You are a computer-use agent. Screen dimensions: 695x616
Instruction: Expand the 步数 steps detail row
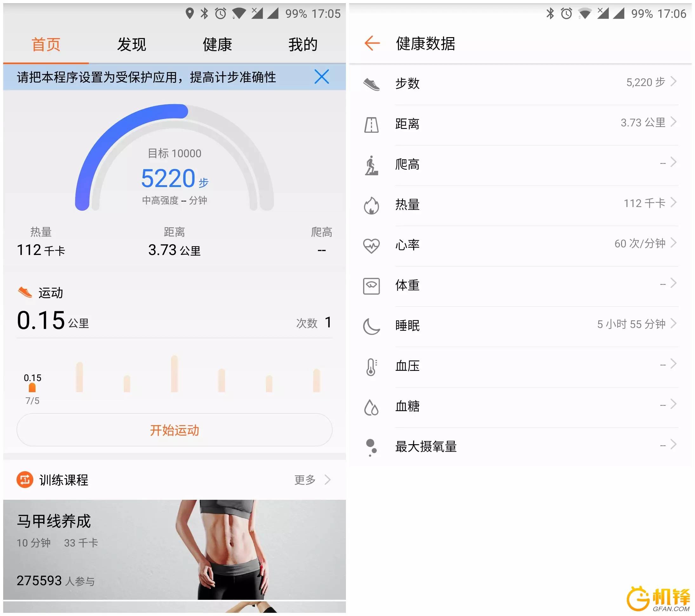pos(520,83)
